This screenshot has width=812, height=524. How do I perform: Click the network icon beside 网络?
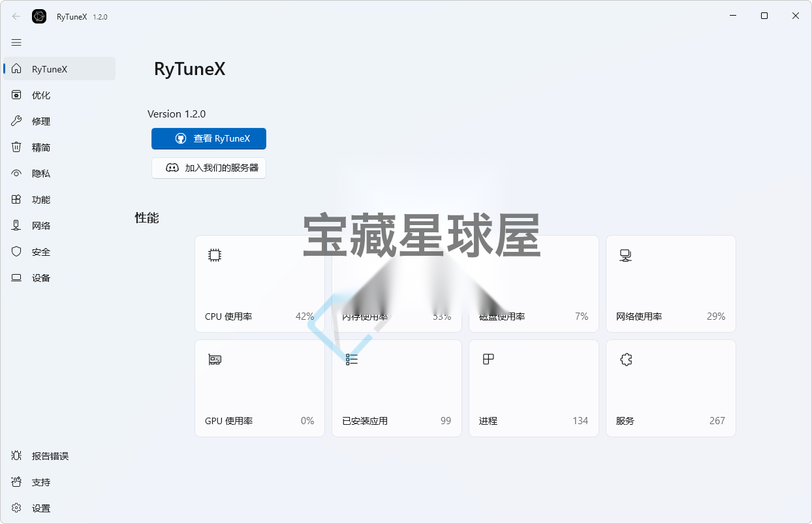[16, 225]
